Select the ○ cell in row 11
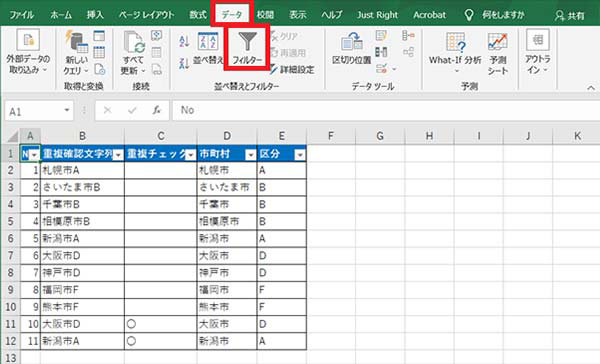The height and width of the screenshot is (364, 600). [x=161, y=324]
